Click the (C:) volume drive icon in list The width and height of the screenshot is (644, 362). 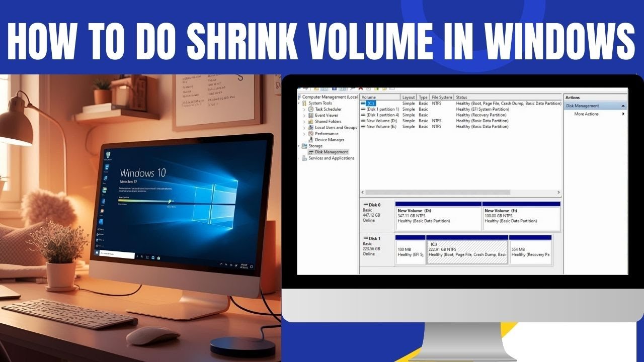coord(364,103)
